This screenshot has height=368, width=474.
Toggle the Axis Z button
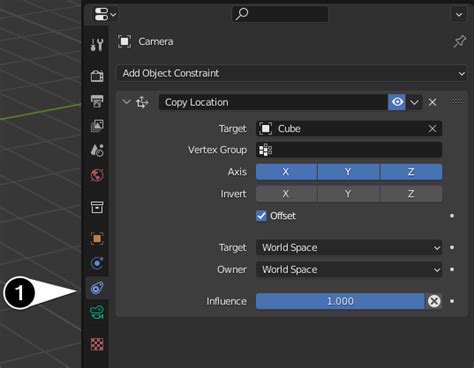411,172
